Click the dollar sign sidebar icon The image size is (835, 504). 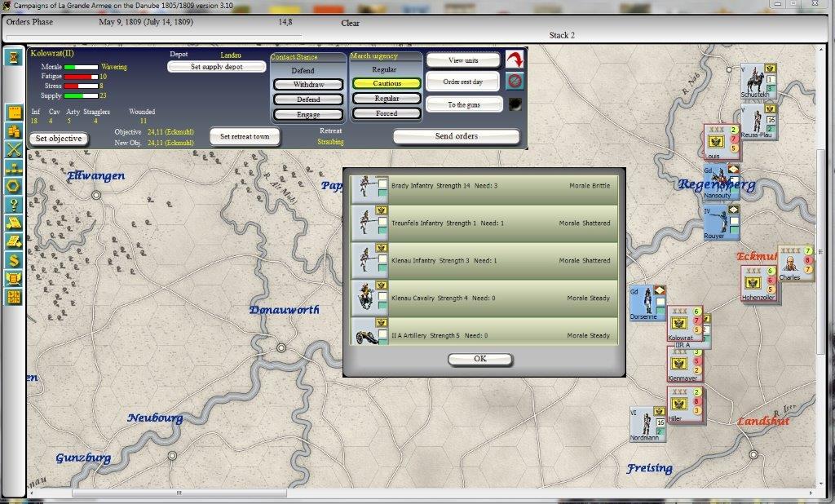pos(14,260)
